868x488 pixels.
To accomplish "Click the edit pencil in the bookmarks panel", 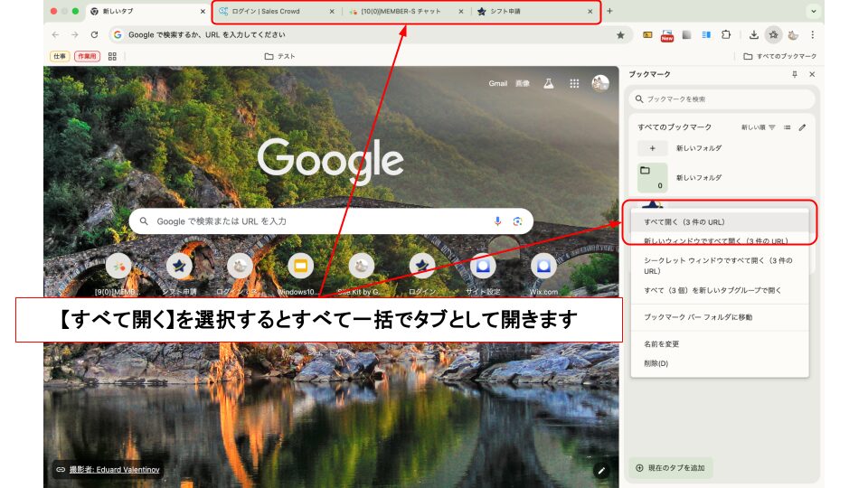I will [x=802, y=127].
